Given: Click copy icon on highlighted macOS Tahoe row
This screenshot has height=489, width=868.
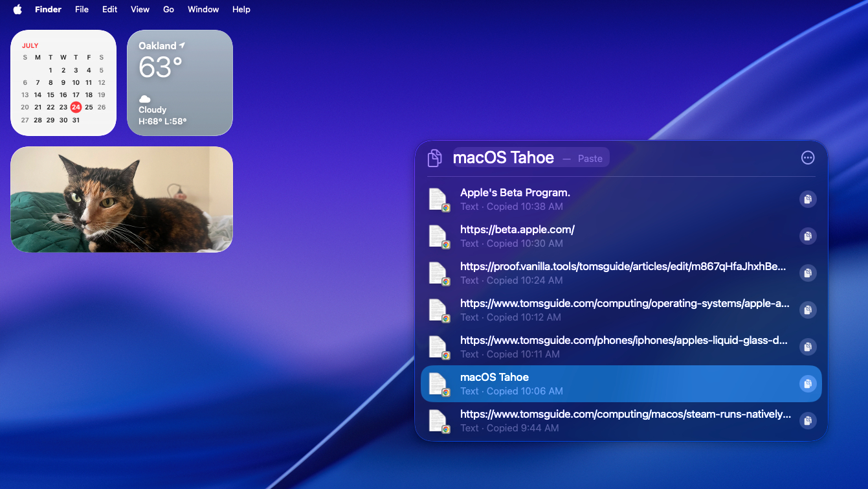Looking at the screenshot, I should pyautogui.click(x=807, y=384).
